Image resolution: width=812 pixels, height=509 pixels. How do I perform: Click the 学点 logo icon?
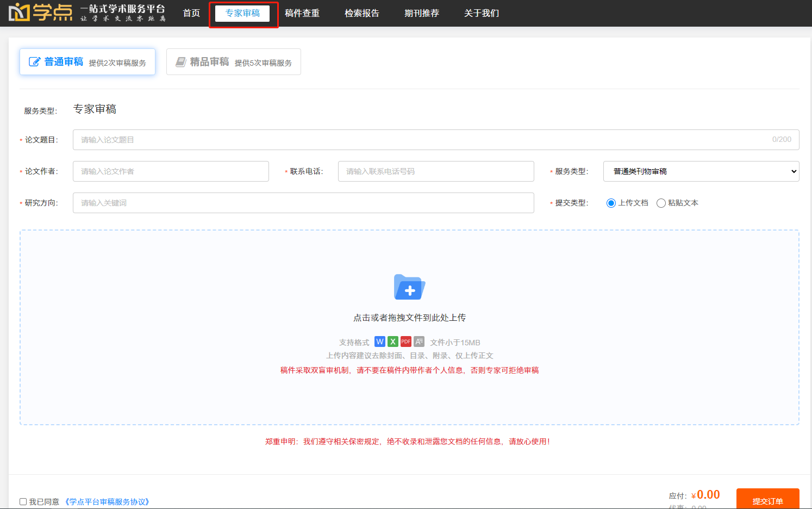pos(41,12)
